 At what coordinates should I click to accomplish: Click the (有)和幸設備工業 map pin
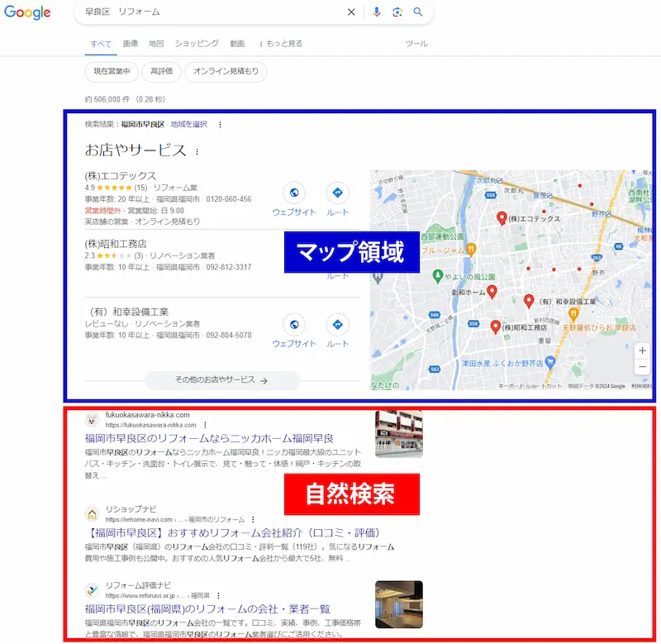(x=529, y=301)
